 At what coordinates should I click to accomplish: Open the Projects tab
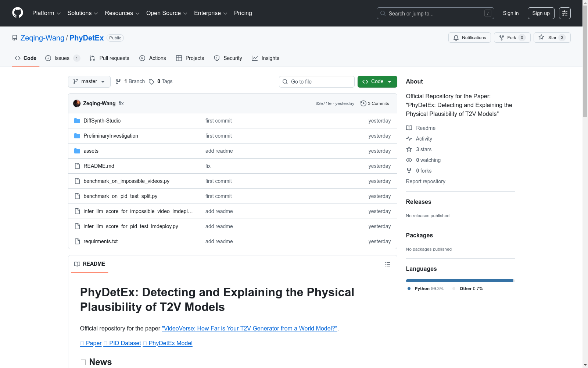[190, 58]
